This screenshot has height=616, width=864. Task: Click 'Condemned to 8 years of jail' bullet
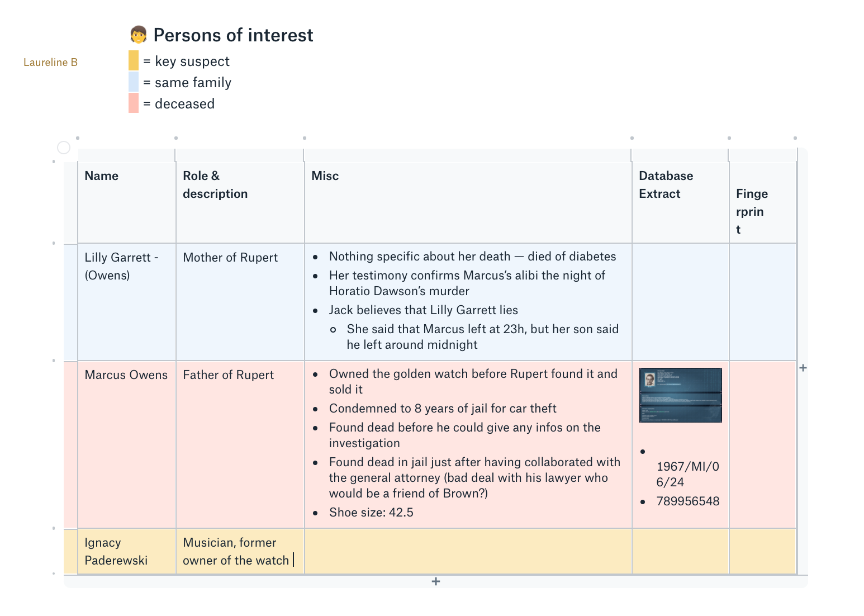point(443,409)
